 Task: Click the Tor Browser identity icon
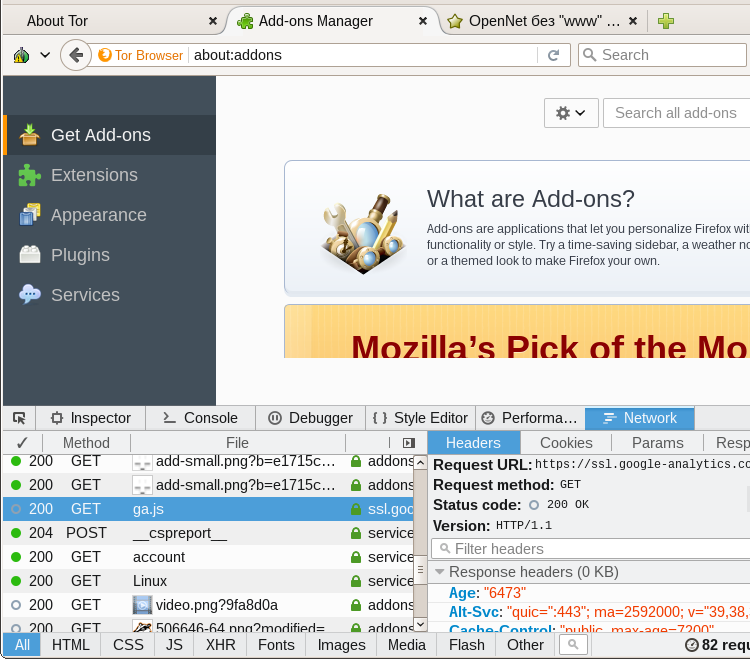pos(105,55)
